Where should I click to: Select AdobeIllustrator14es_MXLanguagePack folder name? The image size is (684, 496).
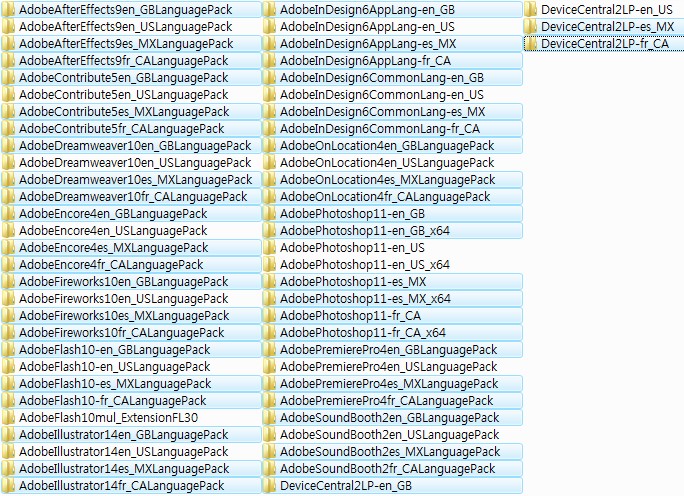[x=124, y=469]
